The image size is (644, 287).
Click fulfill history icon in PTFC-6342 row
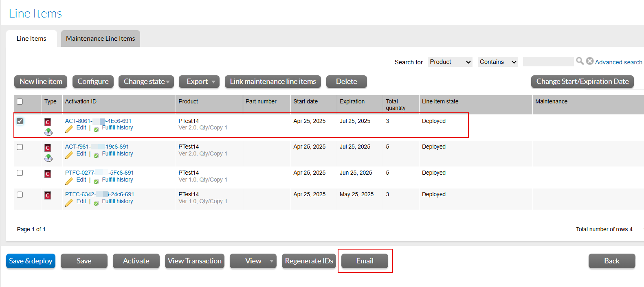click(x=96, y=203)
